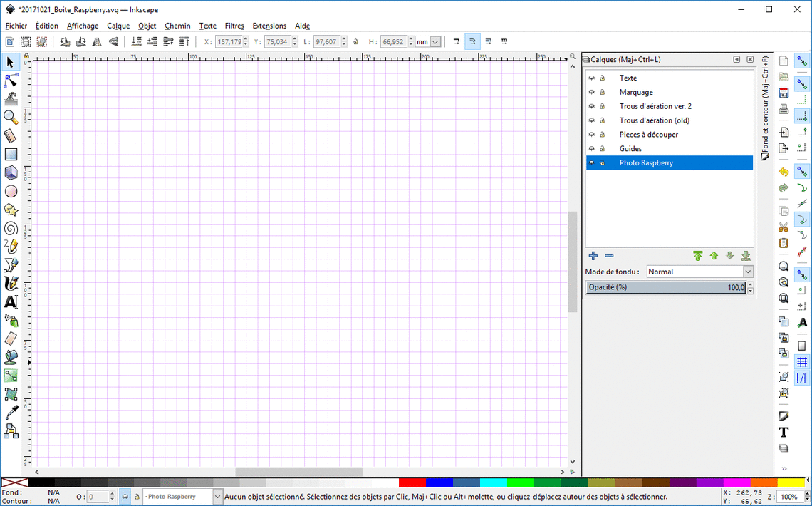Image resolution: width=812 pixels, height=506 pixels.
Task: Open the Mode de fondu dropdown
Action: pyautogui.click(x=699, y=272)
